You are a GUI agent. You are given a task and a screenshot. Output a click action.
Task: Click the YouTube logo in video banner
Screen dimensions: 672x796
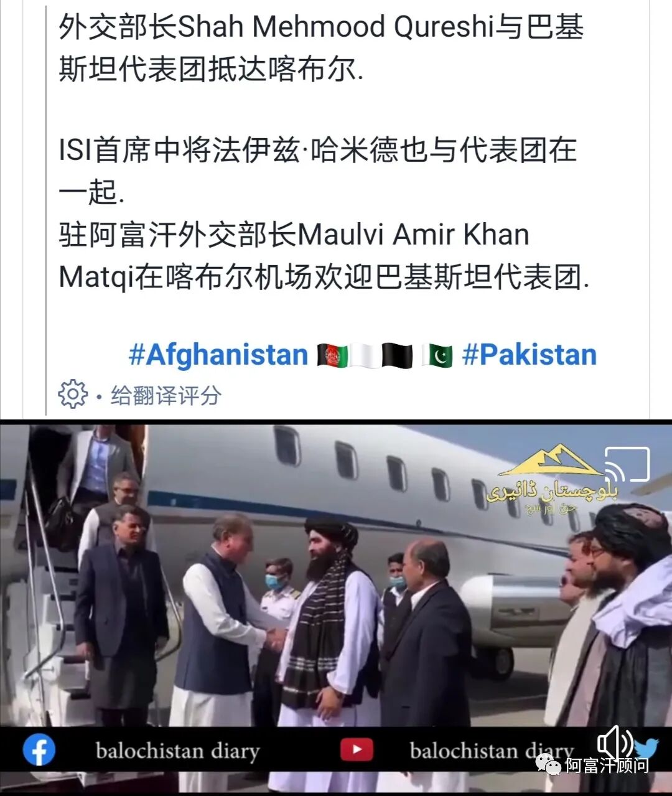point(357,749)
